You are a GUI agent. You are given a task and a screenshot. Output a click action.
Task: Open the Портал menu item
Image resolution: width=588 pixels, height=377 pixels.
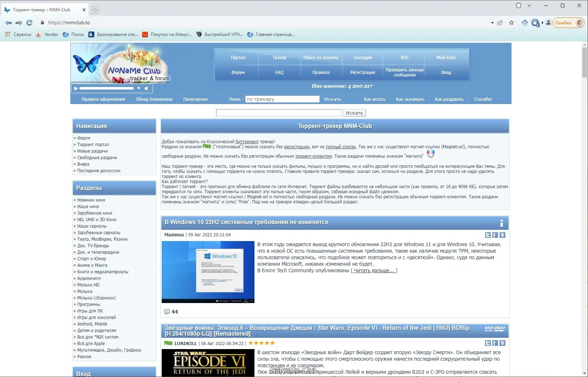click(238, 58)
